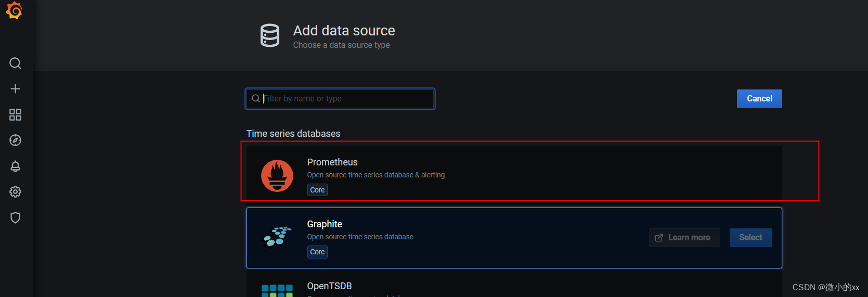
Task: Open the search icon in sidebar
Action: [x=16, y=63]
